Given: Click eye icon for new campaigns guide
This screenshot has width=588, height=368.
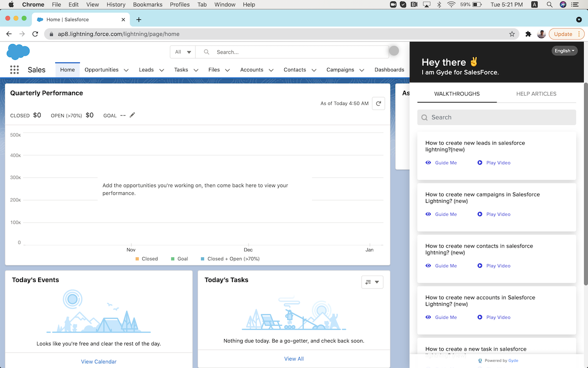Looking at the screenshot, I should [428, 214].
